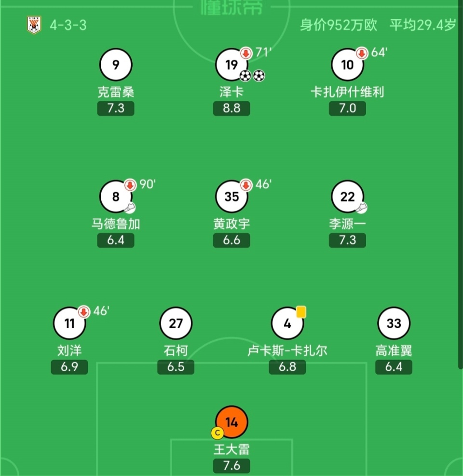Click the Shandong Taishan team crest
The width and height of the screenshot is (463, 476).
point(34,25)
